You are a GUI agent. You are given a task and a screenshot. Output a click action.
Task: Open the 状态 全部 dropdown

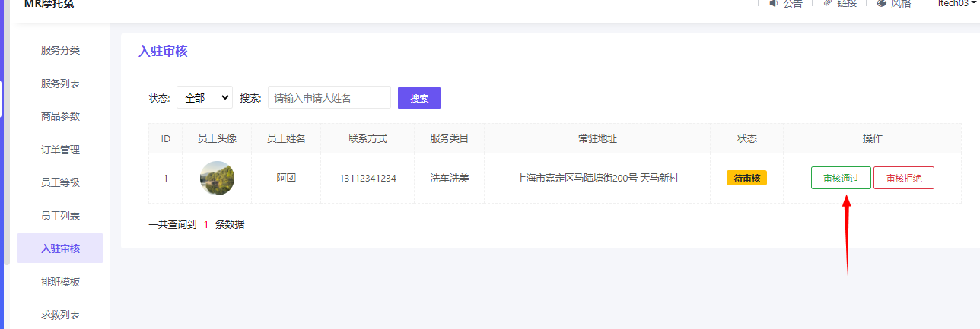(205, 97)
